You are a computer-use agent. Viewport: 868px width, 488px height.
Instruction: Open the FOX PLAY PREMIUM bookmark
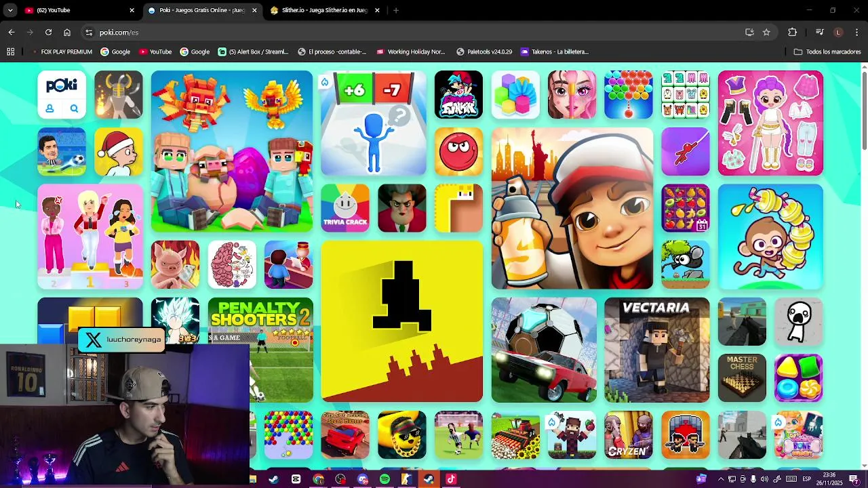pyautogui.click(x=62, y=52)
